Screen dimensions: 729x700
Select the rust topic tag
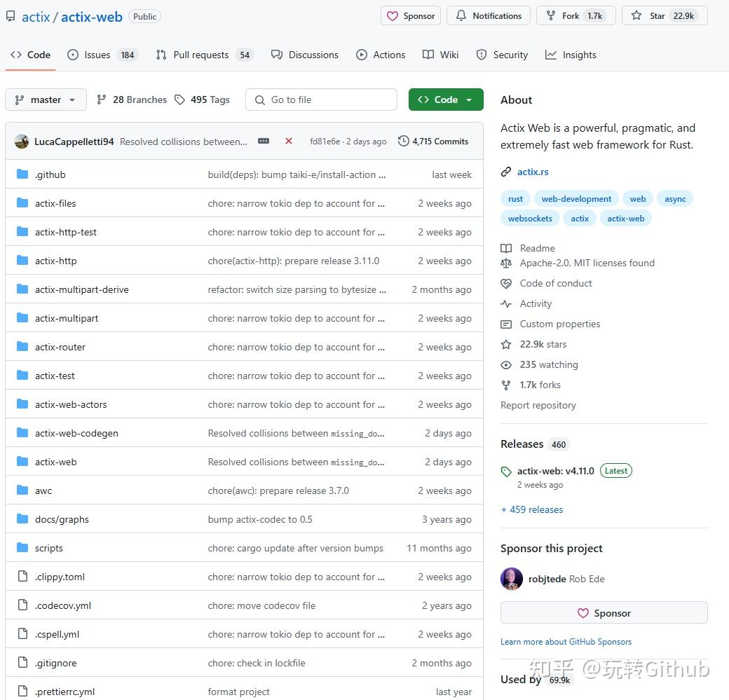[515, 198]
